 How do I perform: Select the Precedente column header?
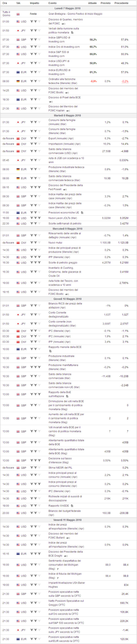pos(121,3)
